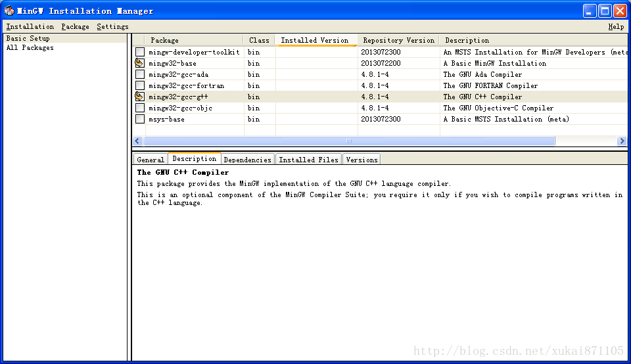This screenshot has height=364, width=631.
Task: Sort by the Class column header
Action: click(259, 40)
